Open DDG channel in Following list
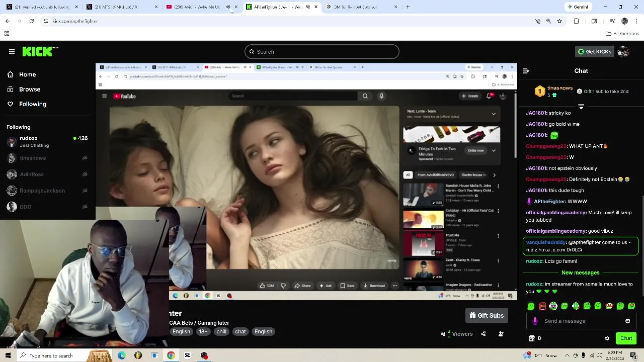The image size is (644, 362). tap(47, 207)
